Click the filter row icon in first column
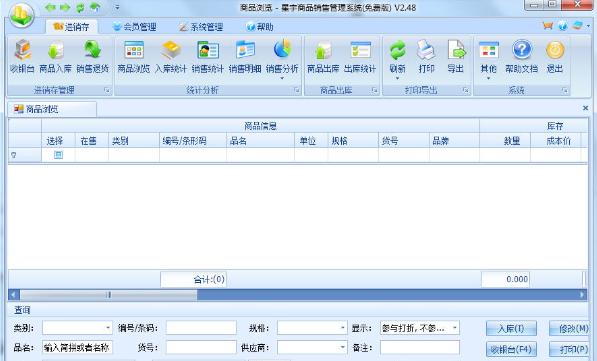Image resolution: width=597 pixels, height=361 pixels. [x=14, y=155]
